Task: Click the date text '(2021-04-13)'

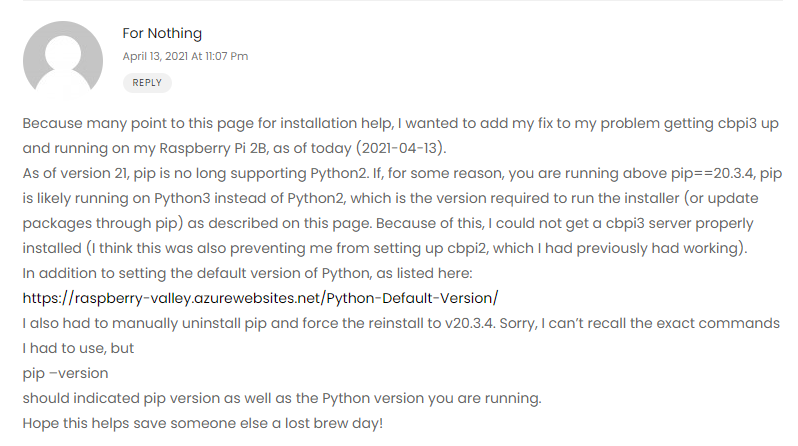Action: coord(401,148)
